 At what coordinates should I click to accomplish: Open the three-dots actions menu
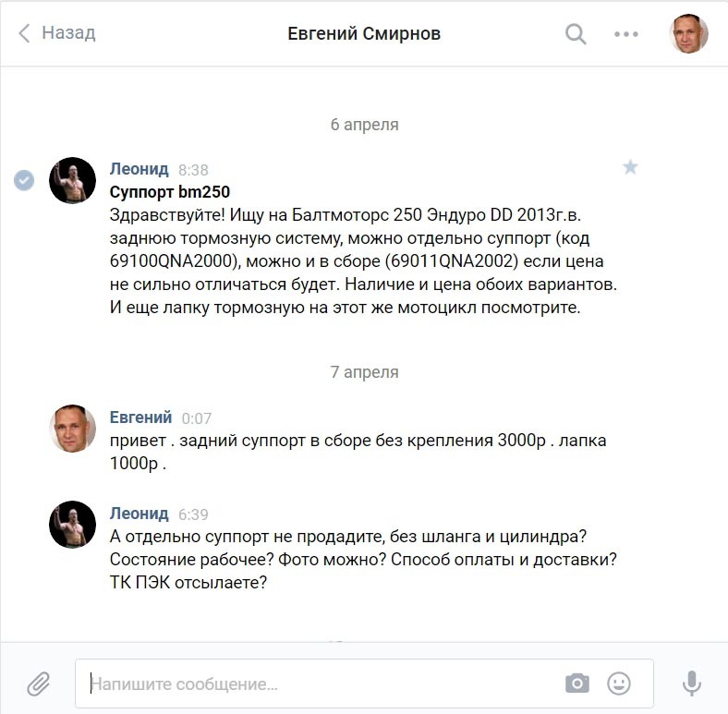[x=625, y=34]
